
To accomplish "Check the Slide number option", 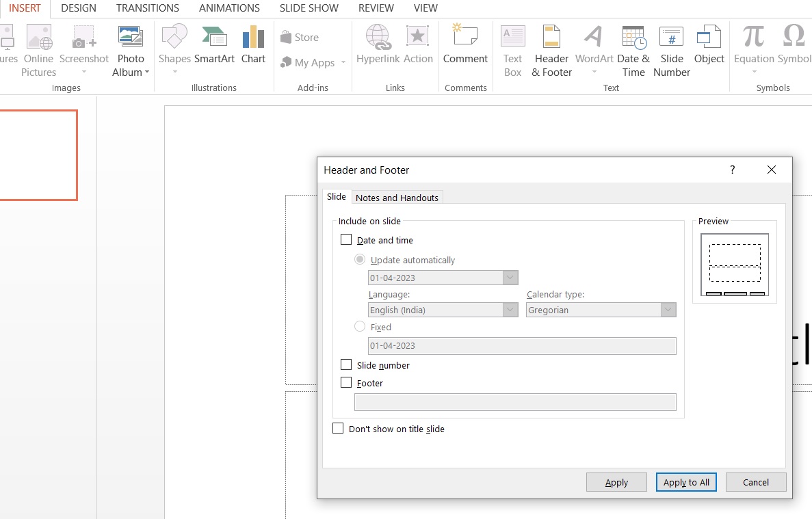I will pyautogui.click(x=346, y=365).
